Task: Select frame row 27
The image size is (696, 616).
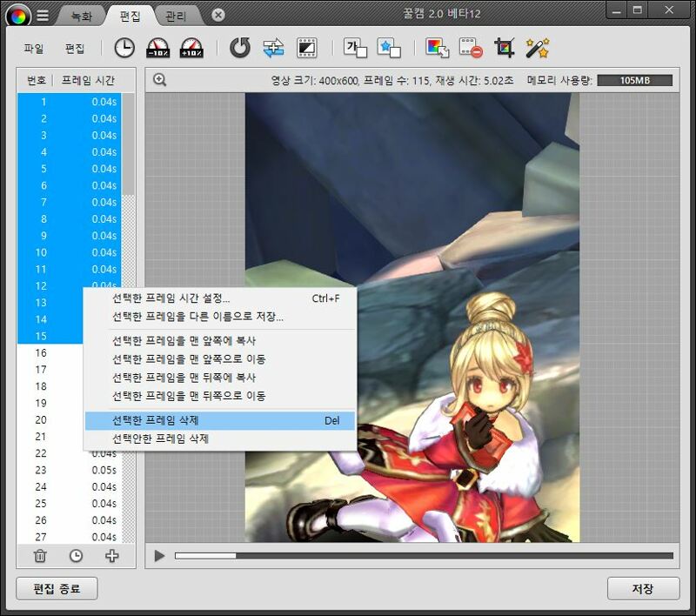Action: [70, 537]
